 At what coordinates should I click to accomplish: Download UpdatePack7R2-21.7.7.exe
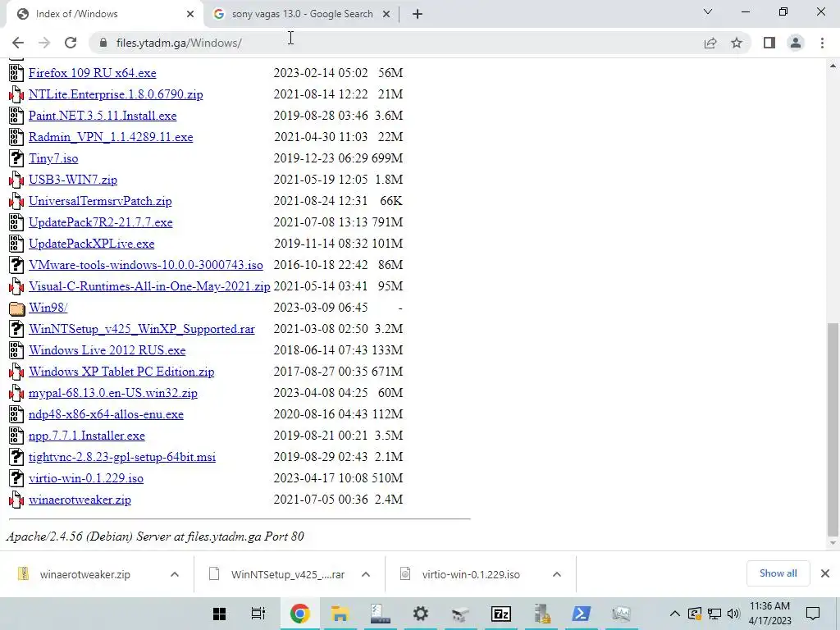[x=101, y=222]
